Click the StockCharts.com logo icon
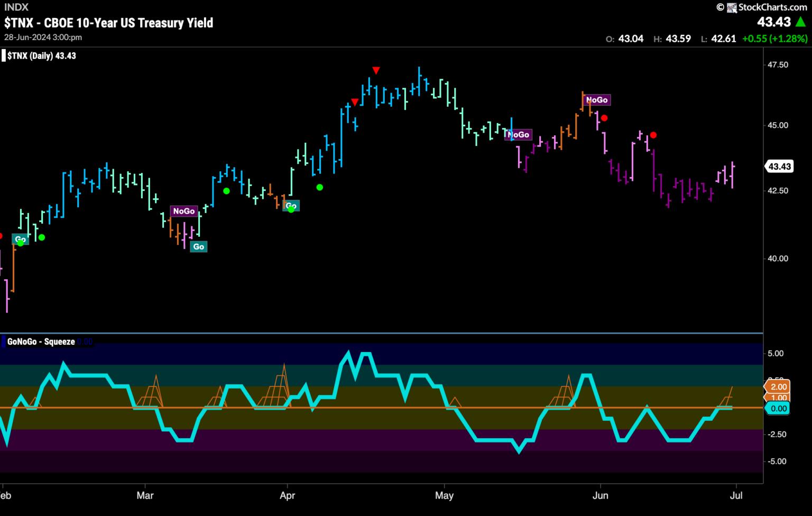 [732, 7]
